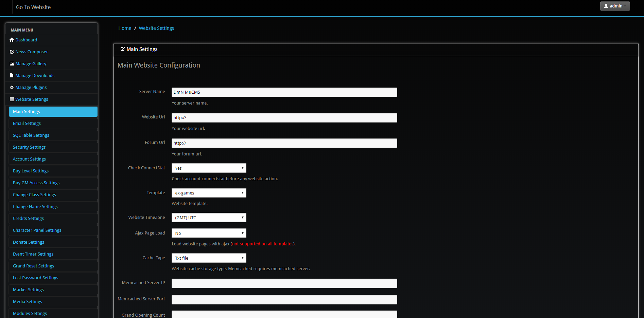644x318 pixels.
Task: Focus the Grand Opening Count field
Action: tap(284, 315)
